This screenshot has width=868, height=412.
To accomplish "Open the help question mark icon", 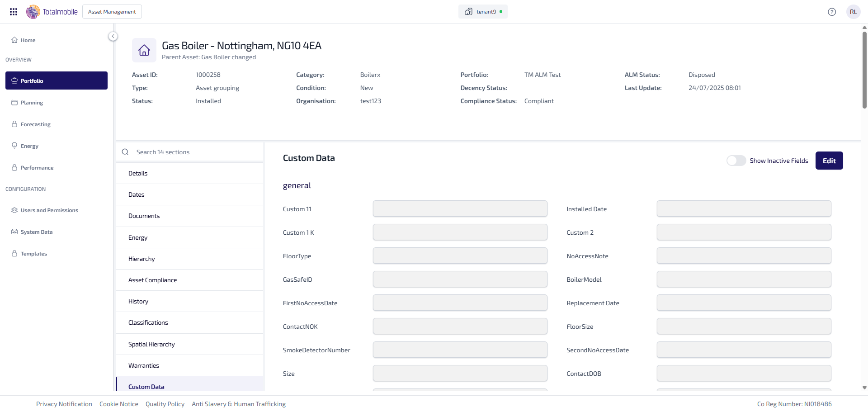I will click(831, 12).
